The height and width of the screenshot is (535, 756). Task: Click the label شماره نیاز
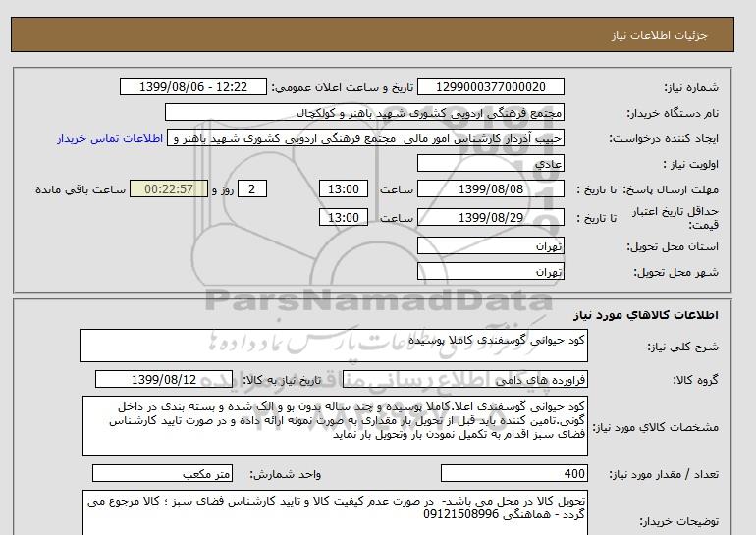click(x=691, y=87)
